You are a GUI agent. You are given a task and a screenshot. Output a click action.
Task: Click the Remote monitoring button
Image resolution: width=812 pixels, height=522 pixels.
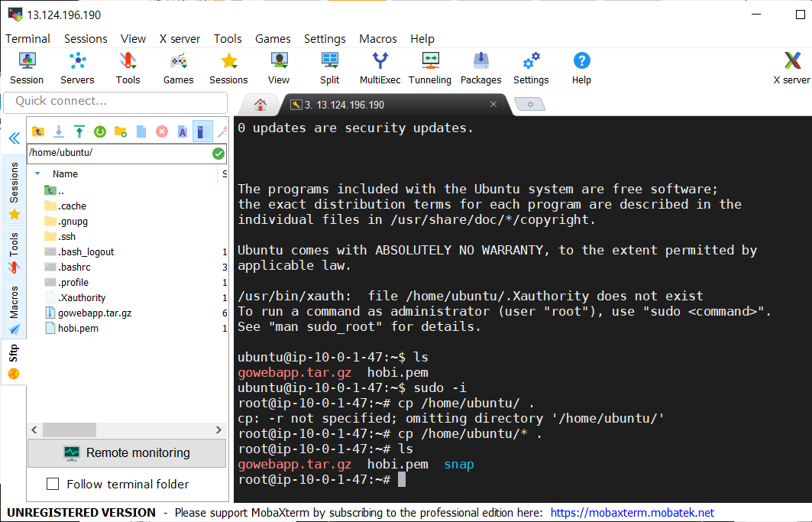click(127, 452)
